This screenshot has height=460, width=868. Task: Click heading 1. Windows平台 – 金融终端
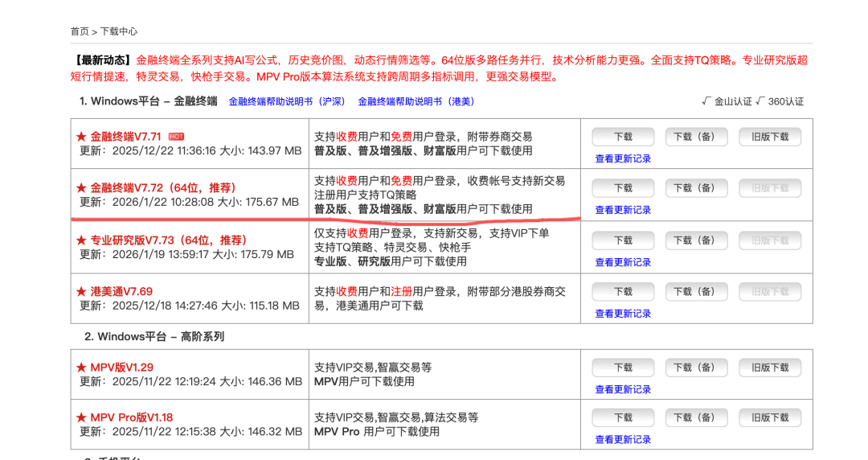point(149,101)
